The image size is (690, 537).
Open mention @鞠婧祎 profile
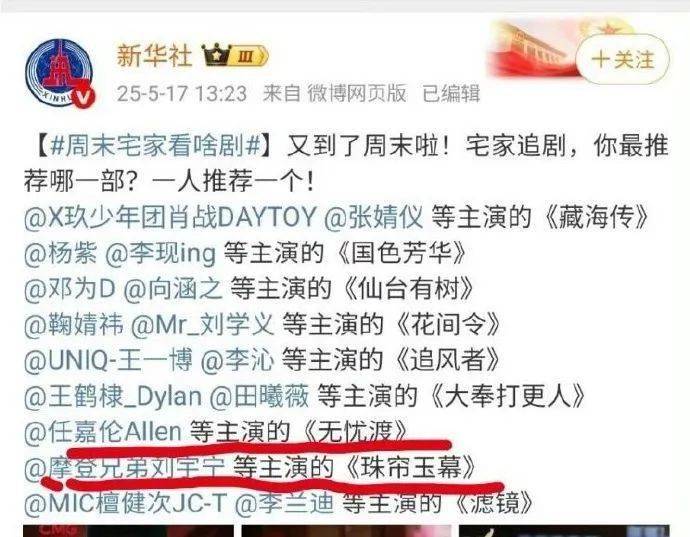(73, 325)
